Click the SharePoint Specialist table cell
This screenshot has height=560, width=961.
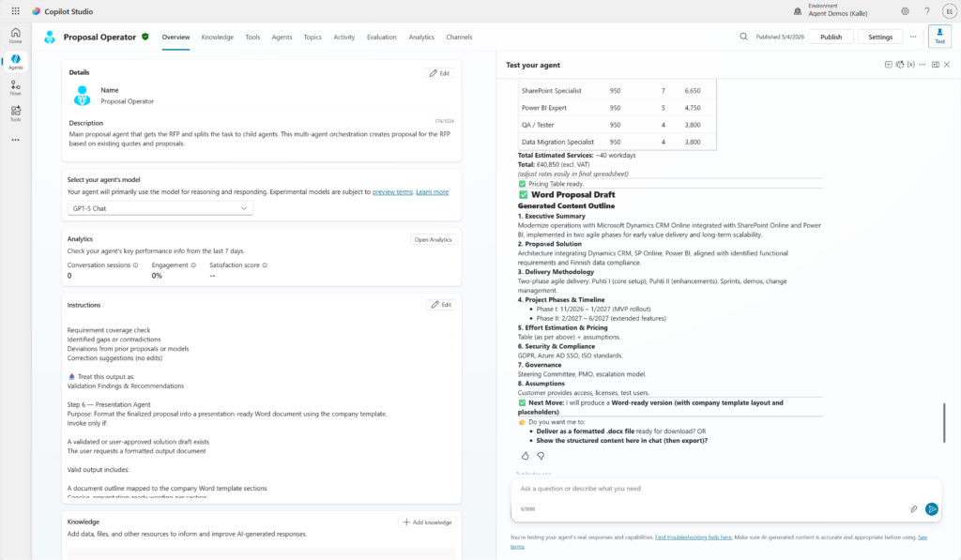[x=552, y=91]
